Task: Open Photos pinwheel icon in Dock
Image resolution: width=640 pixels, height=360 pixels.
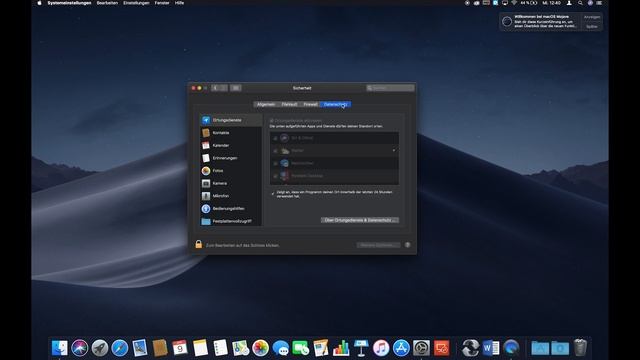Action: (260, 348)
